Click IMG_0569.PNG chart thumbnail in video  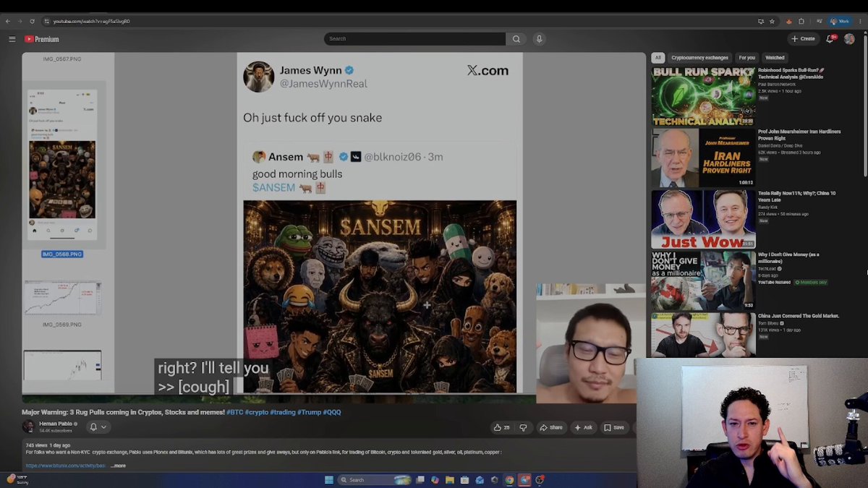(62, 298)
